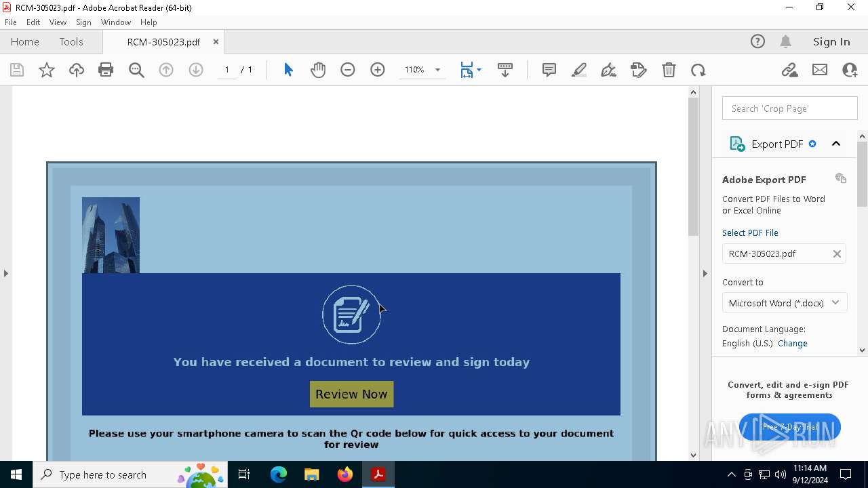868x488 pixels.
Task: Click the copy icon beside Adobe Export PDF
Action: click(x=841, y=178)
